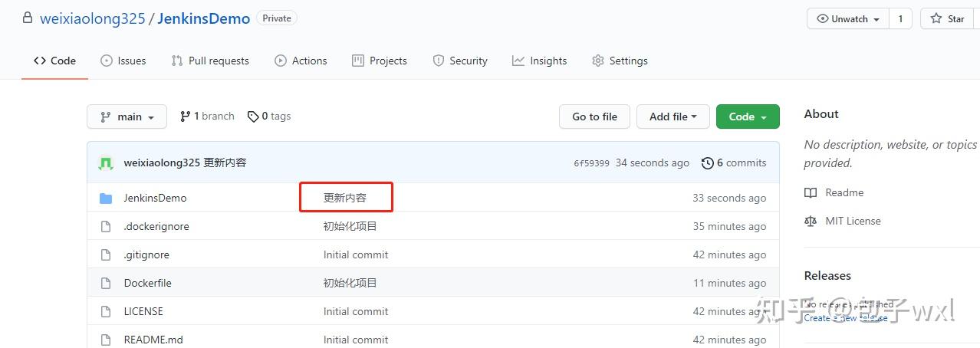Open the latest commit message in commit bar

[x=225, y=163]
